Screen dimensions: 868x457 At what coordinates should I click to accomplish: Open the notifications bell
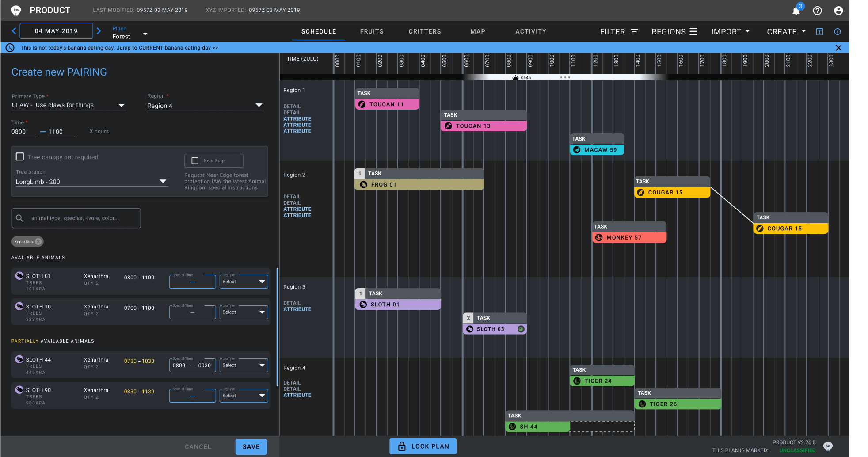tap(796, 11)
